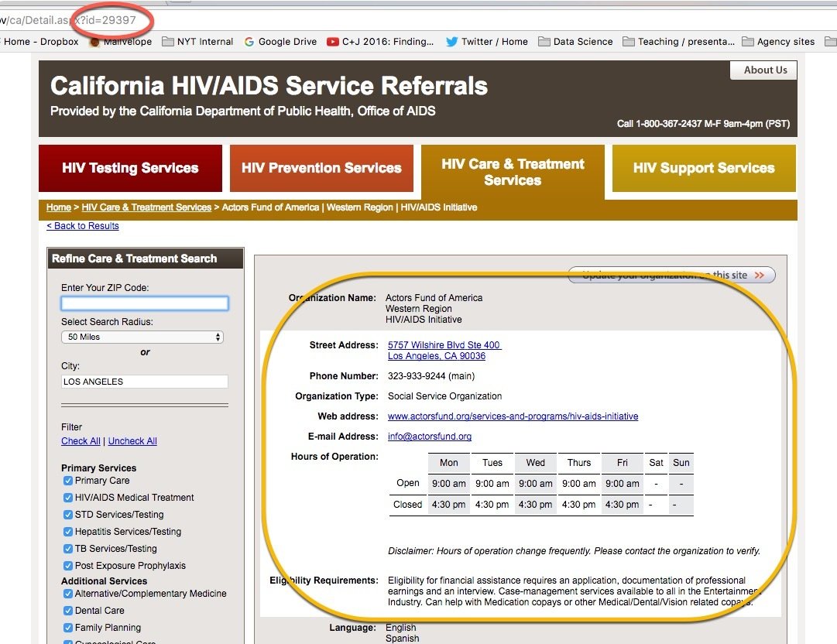The image size is (837, 644).
Task: Click the Mon column header in hours table
Action: (x=449, y=463)
